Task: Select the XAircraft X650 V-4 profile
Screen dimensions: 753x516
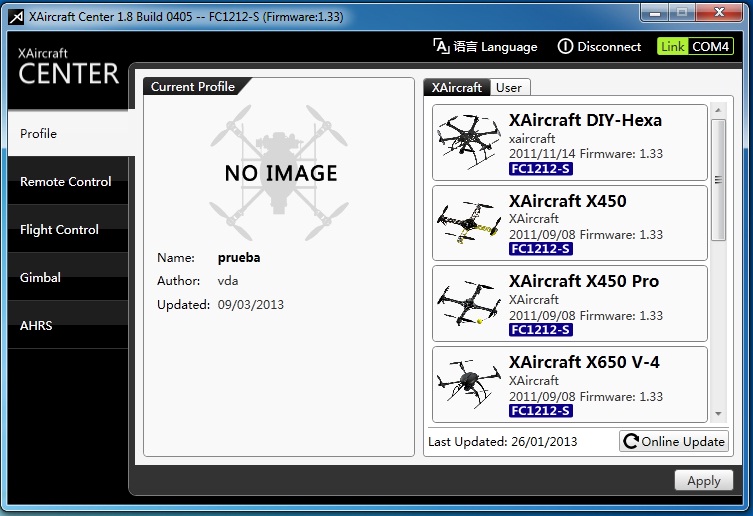Action: pos(570,384)
